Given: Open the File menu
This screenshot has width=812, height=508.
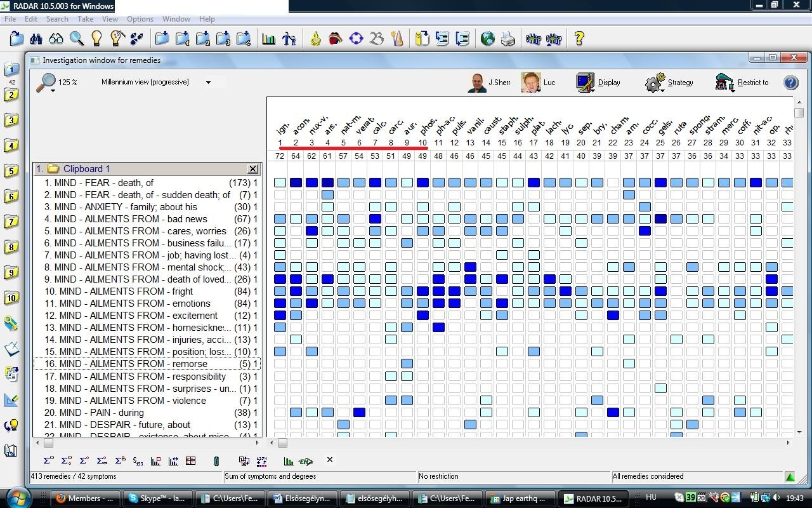Looking at the screenshot, I should click(10, 19).
